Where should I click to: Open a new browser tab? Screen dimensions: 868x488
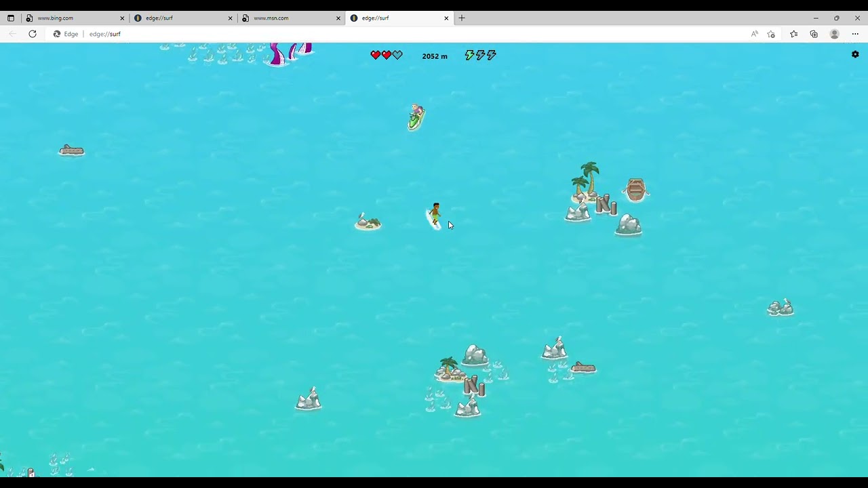(x=462, y=18)
